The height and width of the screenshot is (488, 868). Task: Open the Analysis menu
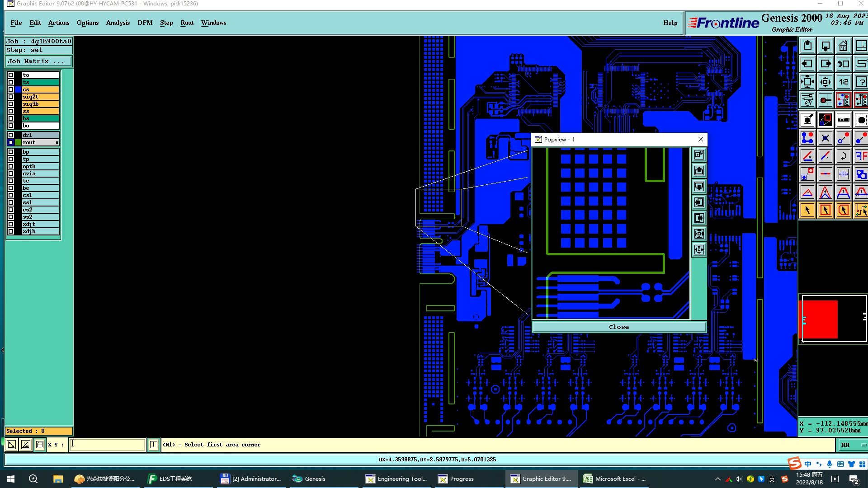coord(118,23)
